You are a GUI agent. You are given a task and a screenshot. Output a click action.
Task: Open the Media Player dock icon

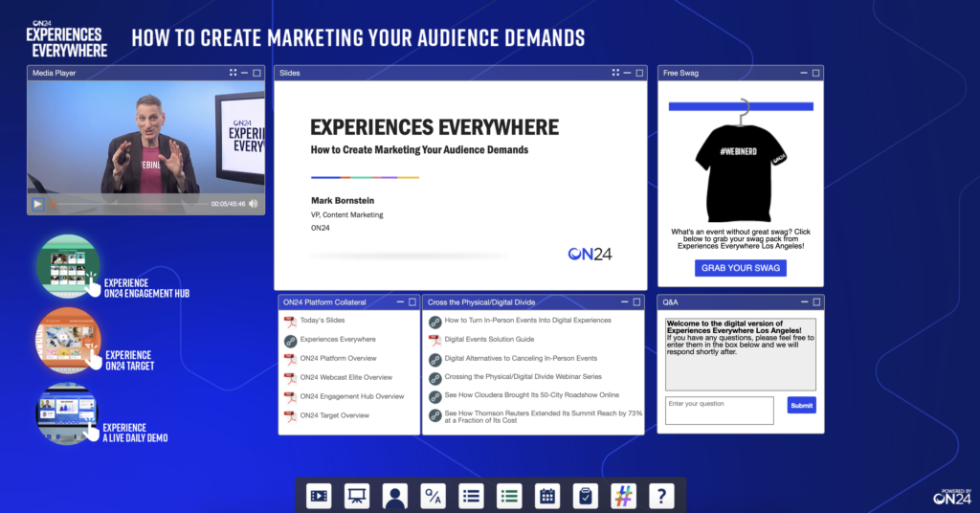pos(319,496)
